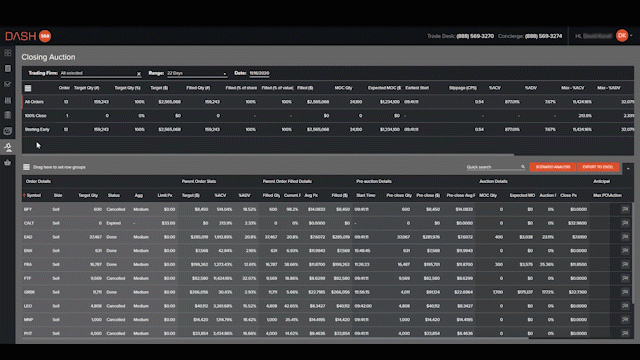Collapse the panel with the up arrow

pos(628,168)
